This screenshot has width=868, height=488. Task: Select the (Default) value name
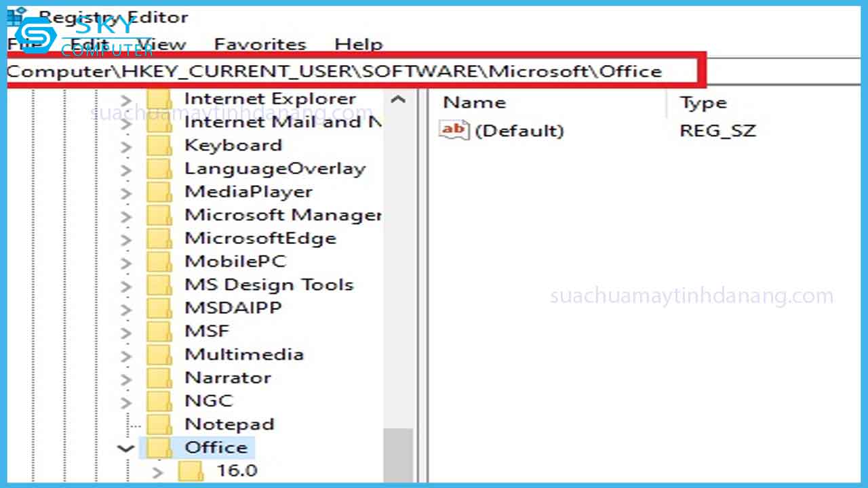(519, 130)
